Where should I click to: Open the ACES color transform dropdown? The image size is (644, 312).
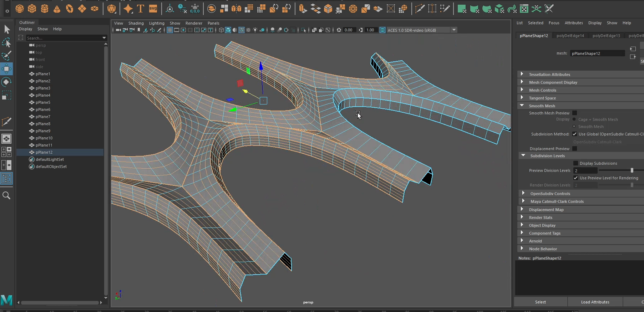(454, 30)
